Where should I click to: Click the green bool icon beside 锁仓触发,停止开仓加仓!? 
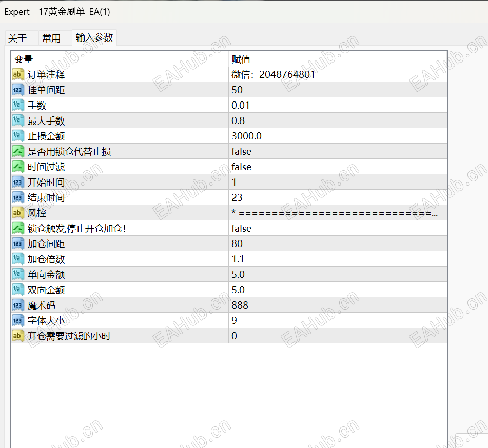18,228
